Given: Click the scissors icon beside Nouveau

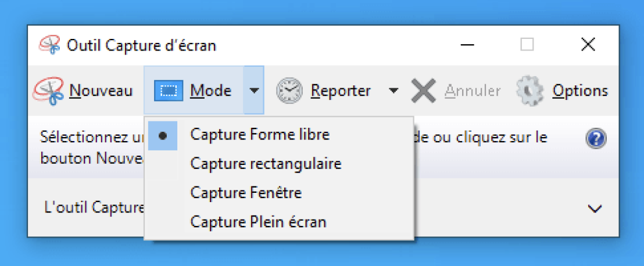Looking at the screenshot, I should tap(48, 90).
